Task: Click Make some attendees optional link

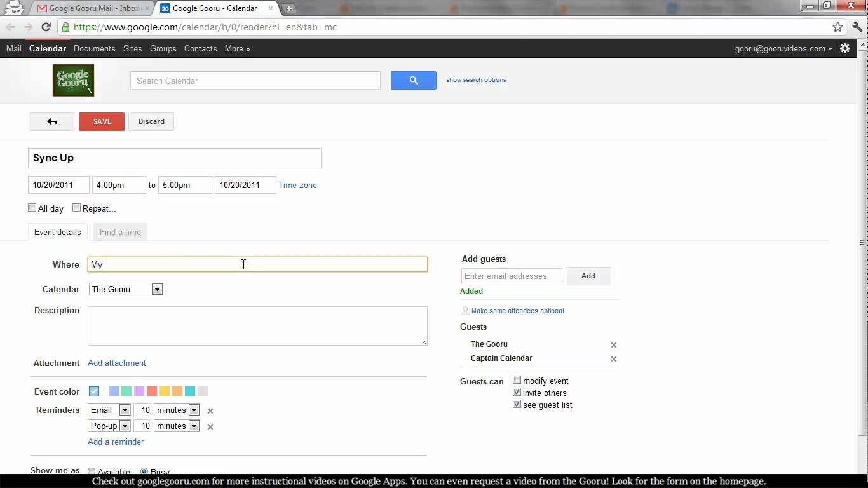Action: (x=518, y=311)
